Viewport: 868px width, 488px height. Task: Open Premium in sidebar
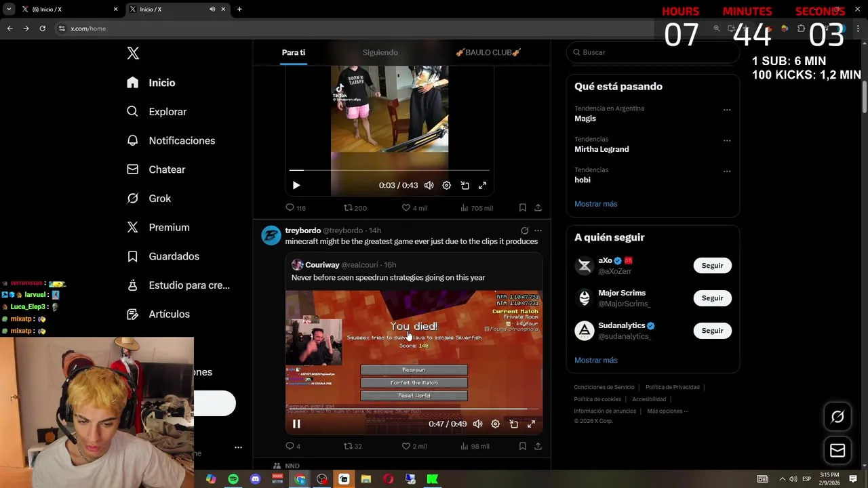158,228
